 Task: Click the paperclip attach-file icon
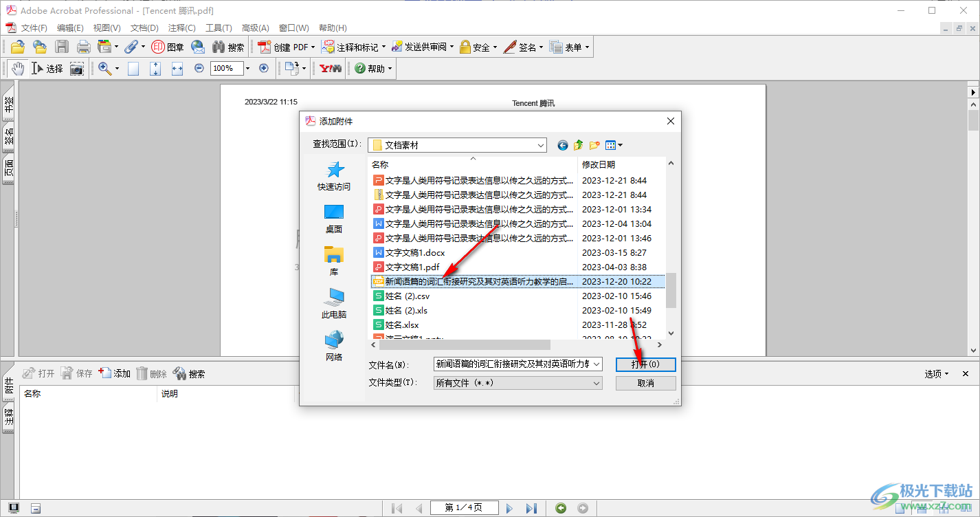pyautogui.click(x=131, y=47)
